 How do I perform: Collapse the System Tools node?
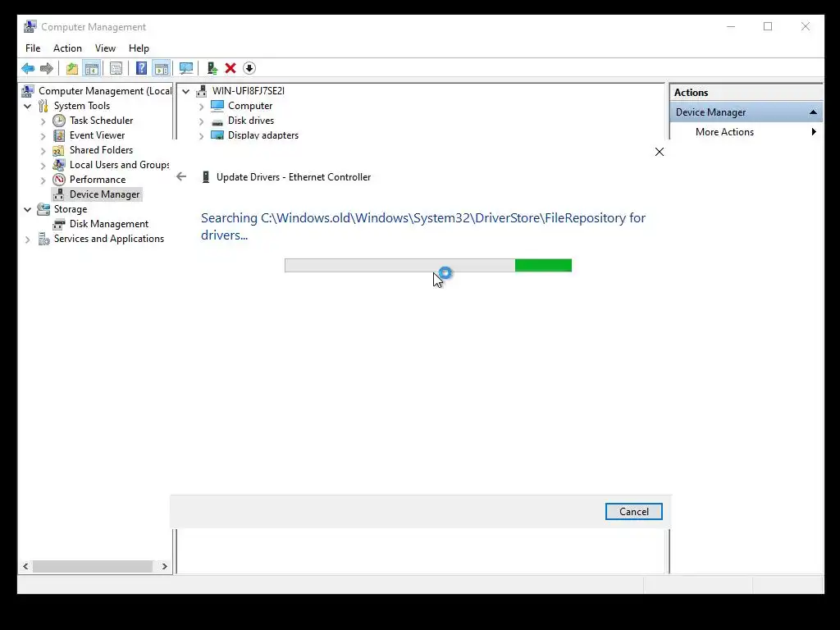point(28,106)
